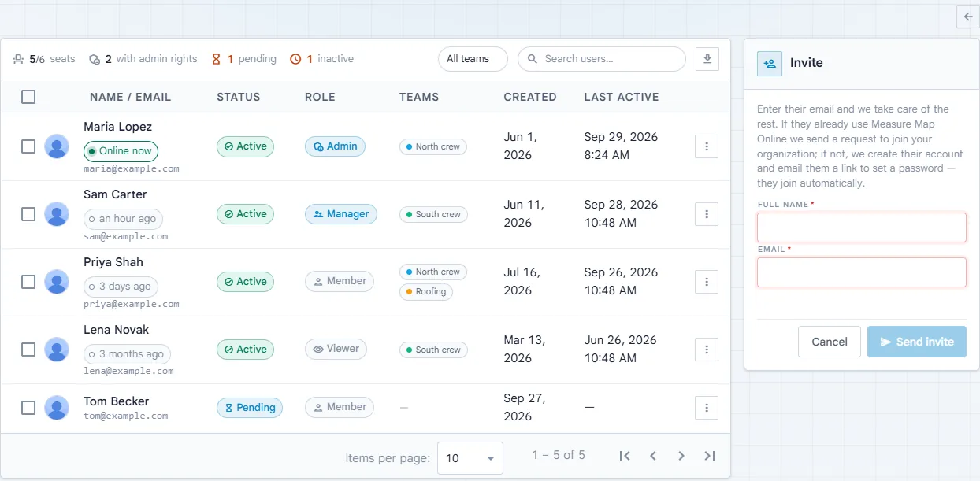Viewport: 980px width, 481px height.
Task: Click Maria Lopez's Admin role badge
Action: (x=336, y=146)
